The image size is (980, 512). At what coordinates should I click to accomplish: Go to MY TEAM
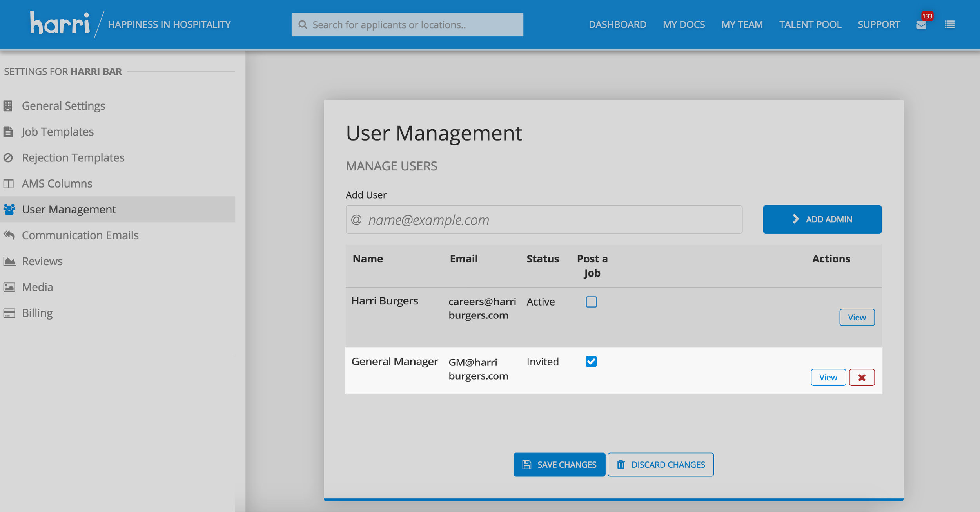[742, 25]
